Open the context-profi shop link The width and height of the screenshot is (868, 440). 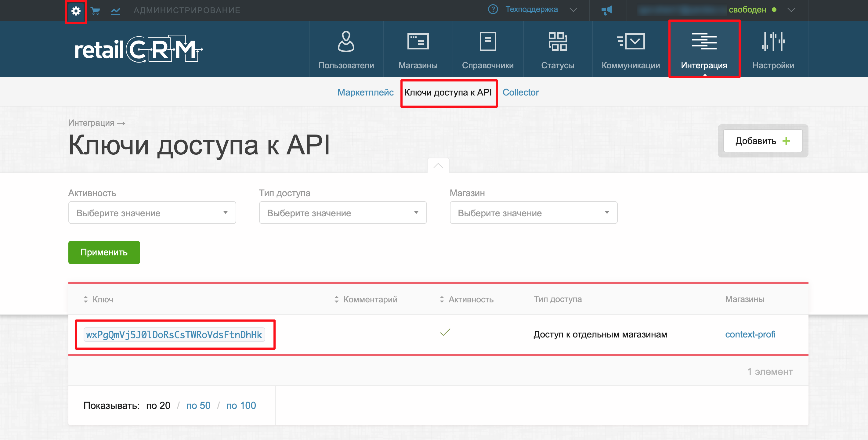pyautogui.click(x=750, y=334)
